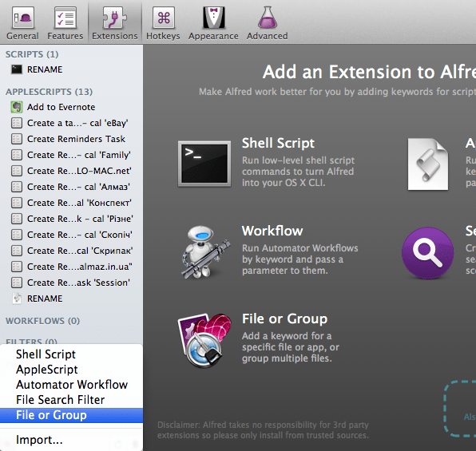
Task: Click the icon beside cal 'eBay' script
Action: [17, 123]
